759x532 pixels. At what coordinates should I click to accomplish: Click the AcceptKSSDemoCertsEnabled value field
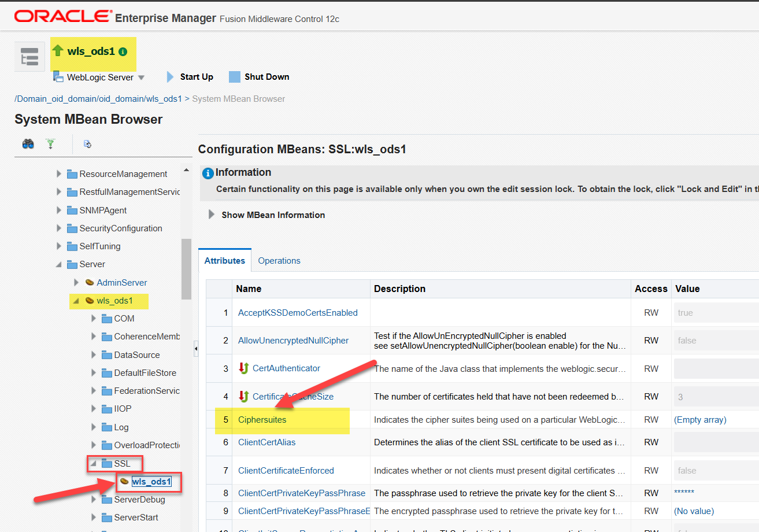tap(716, 312)
